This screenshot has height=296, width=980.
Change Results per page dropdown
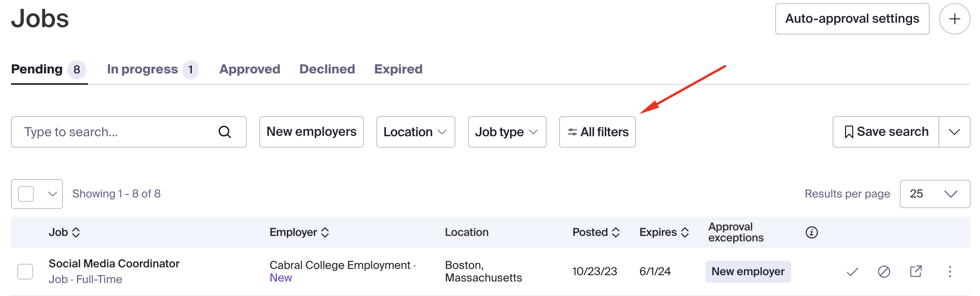click(934, 194)
